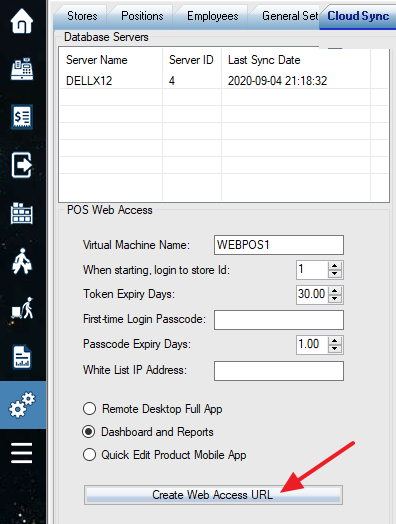
Task: Click the exit arrow document icon
Action: tap(22, 165)
